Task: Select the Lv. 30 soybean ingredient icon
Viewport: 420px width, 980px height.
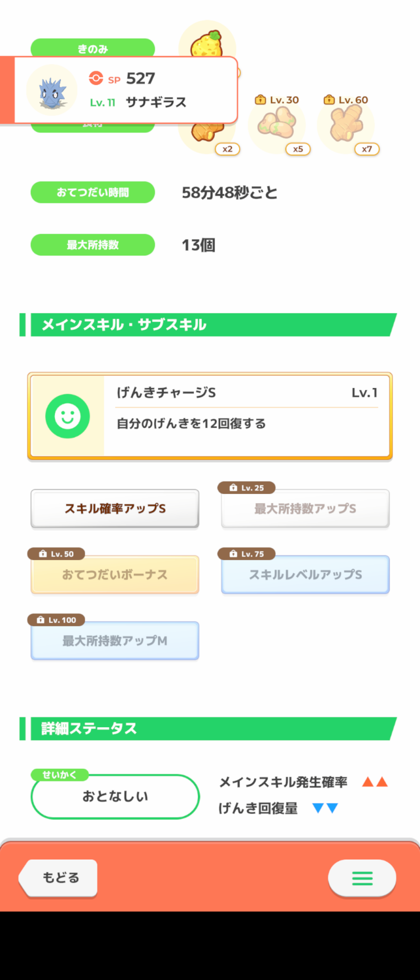Action: 277,124
